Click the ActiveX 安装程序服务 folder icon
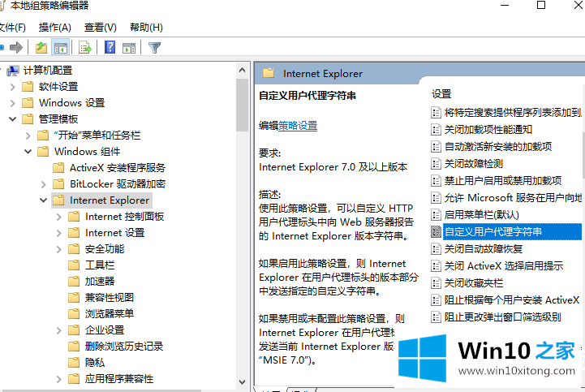 (58, 168)
